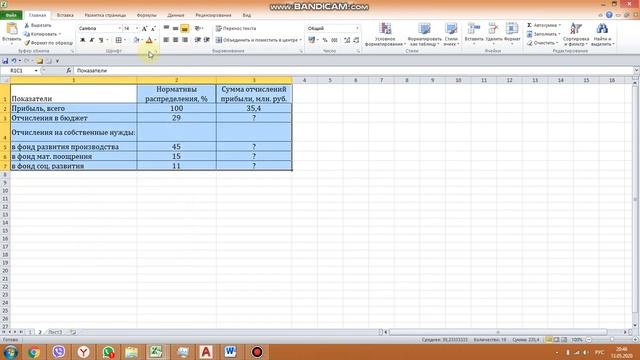The image size is (640, 360).
Task: Click the cell containing 35,4
Action: (x=254, y=108)
